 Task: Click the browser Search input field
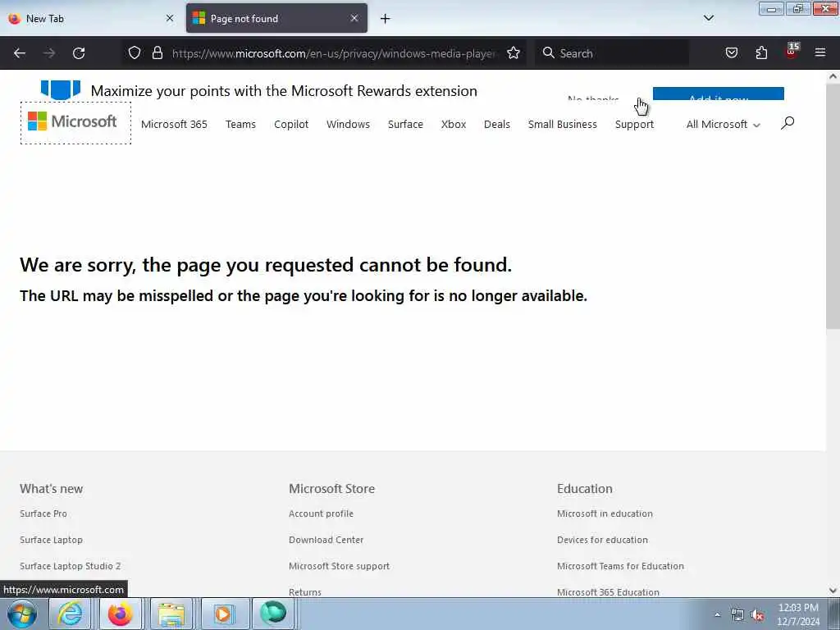(x=612, y=53)
